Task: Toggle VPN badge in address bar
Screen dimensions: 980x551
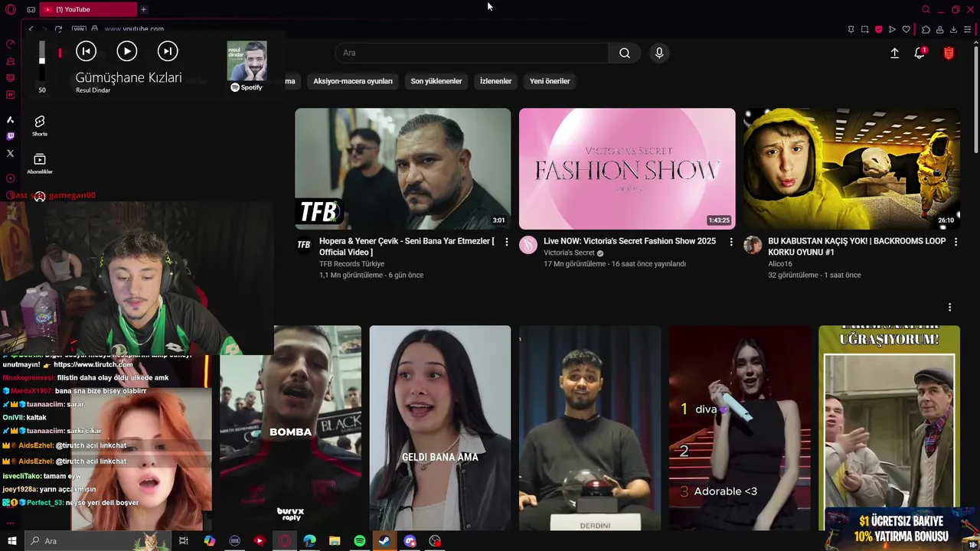Action: [x=79, y=29]
